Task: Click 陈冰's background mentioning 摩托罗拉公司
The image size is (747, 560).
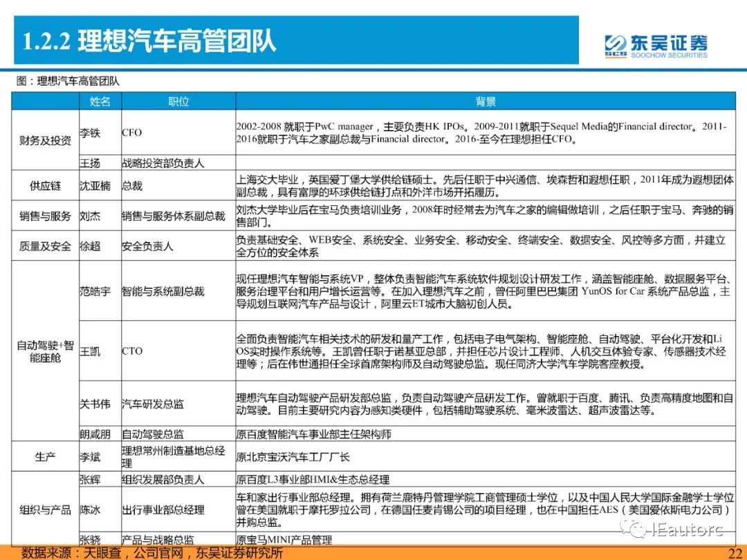Action: (485, 510)
